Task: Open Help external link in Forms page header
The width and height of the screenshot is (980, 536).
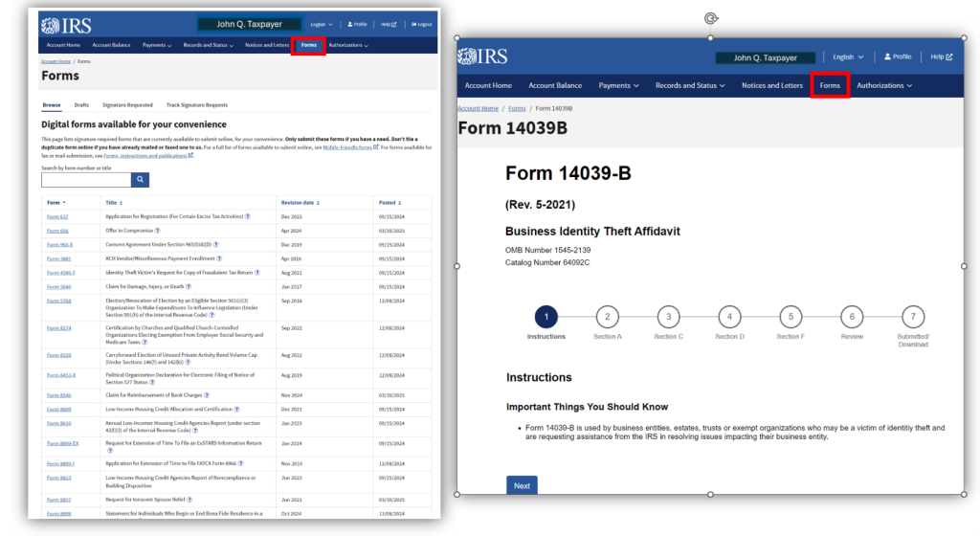Action: 389,24
